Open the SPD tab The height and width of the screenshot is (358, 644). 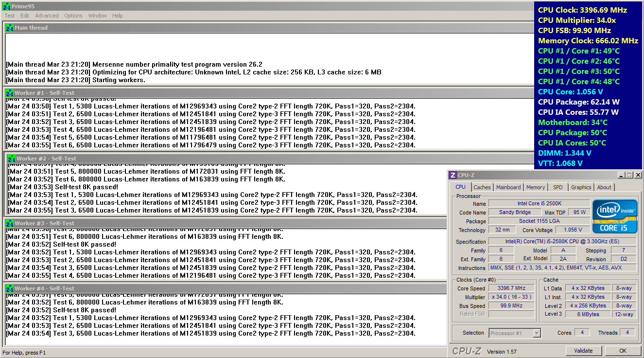click(557, 187)
